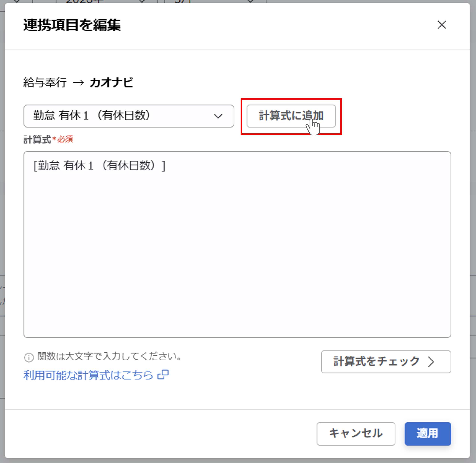
Task: Apply changes with 適用 button
Action: (428, 434)
